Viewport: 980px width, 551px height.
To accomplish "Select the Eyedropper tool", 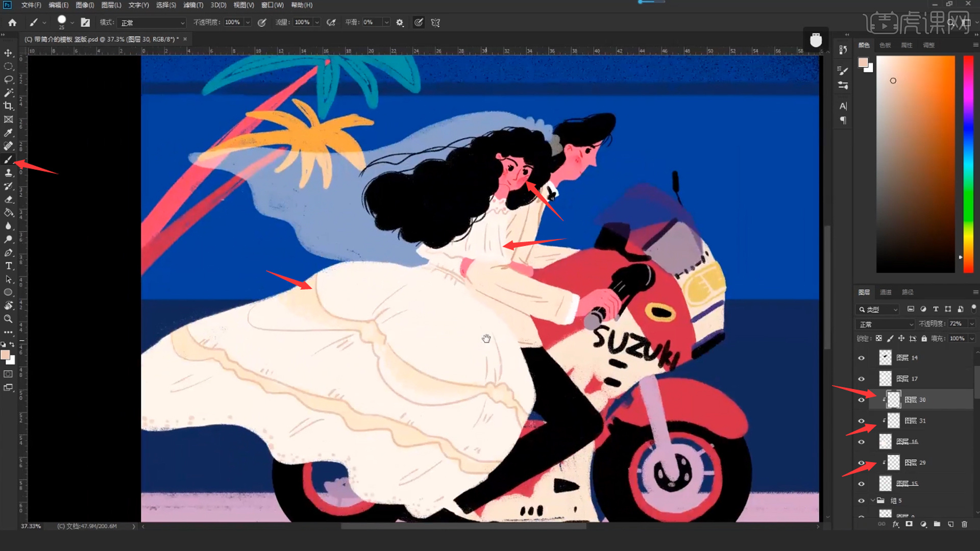I will pyautogui.click(x=8, y=133).
